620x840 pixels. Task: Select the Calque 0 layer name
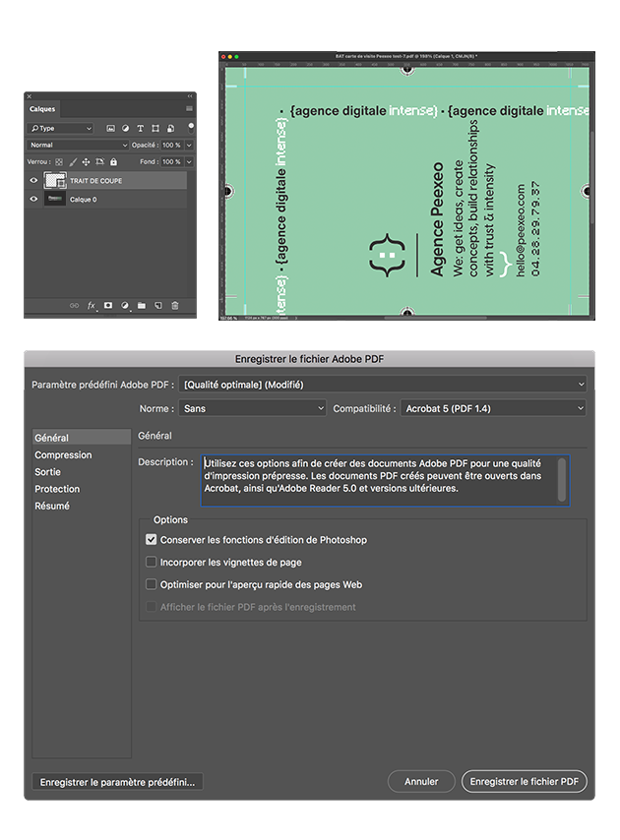click(83, 200)
